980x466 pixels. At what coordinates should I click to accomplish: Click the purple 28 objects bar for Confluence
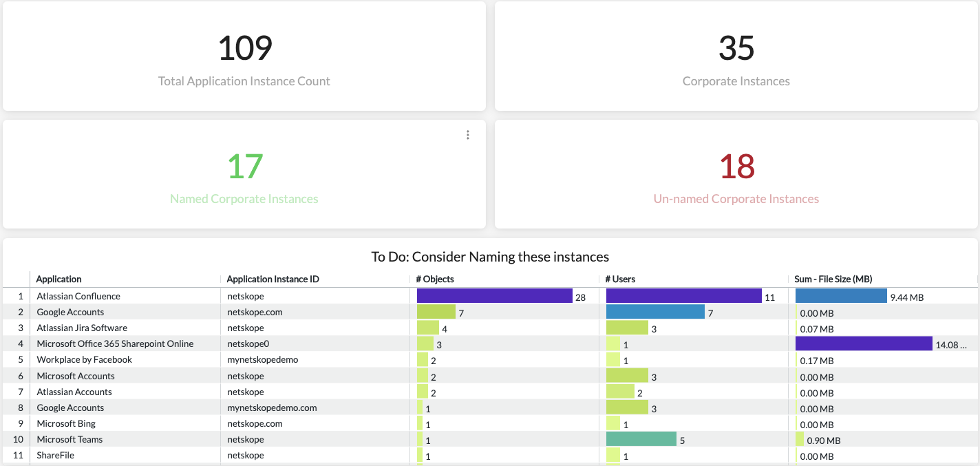495,296
